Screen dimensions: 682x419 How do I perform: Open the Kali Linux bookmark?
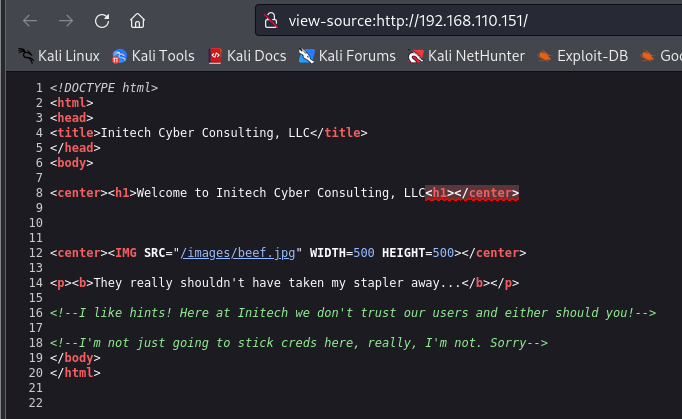[61, 56]
